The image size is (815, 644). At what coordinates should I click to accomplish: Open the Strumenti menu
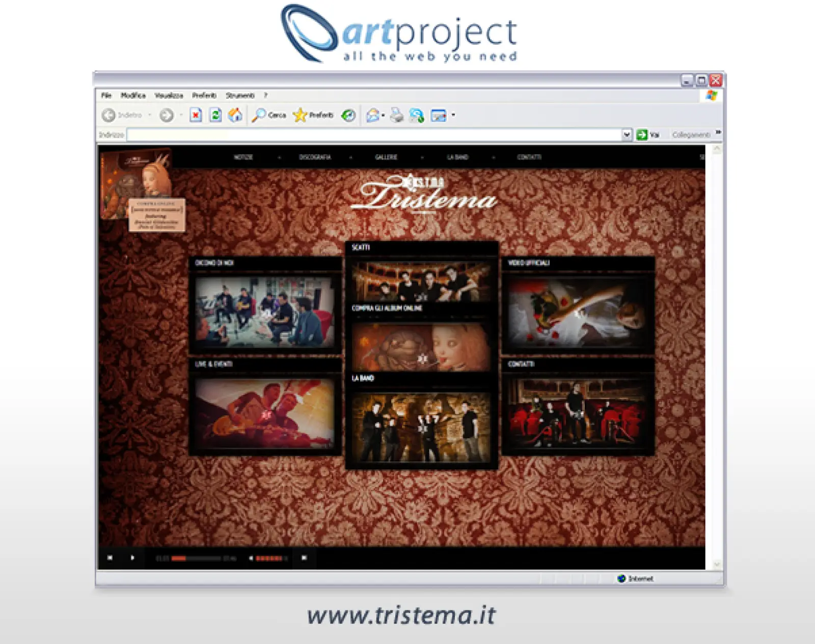(240, 95)
